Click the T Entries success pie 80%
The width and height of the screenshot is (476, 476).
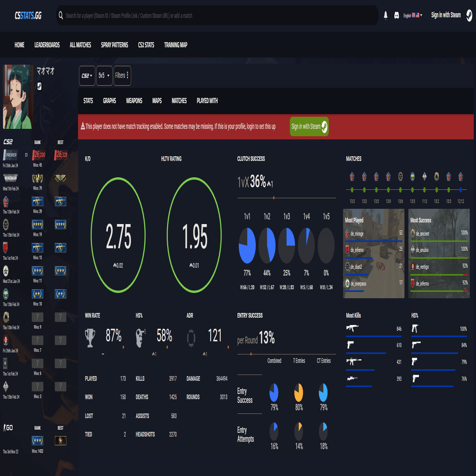(299, 392)
